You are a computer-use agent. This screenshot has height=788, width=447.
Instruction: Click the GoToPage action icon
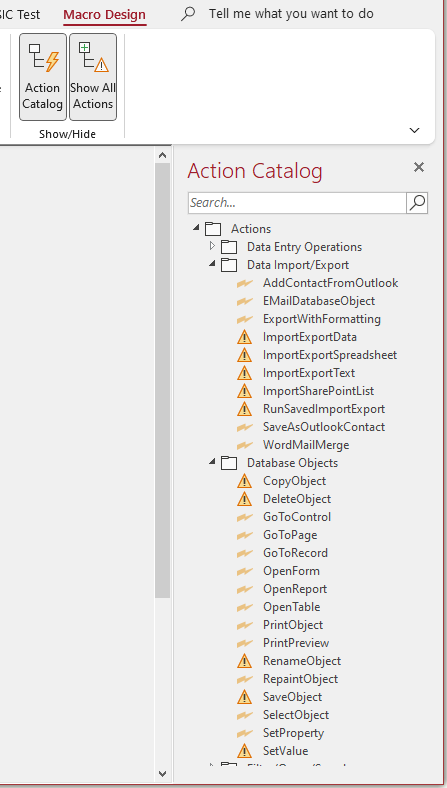[244, 536]
